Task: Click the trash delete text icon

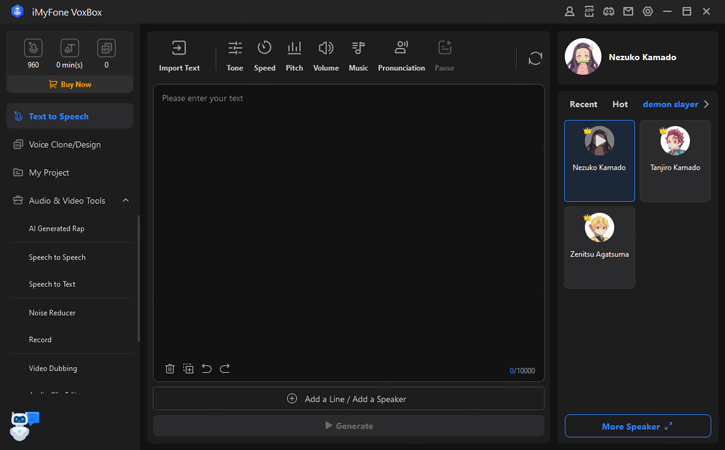Action: tap(170, 369)
